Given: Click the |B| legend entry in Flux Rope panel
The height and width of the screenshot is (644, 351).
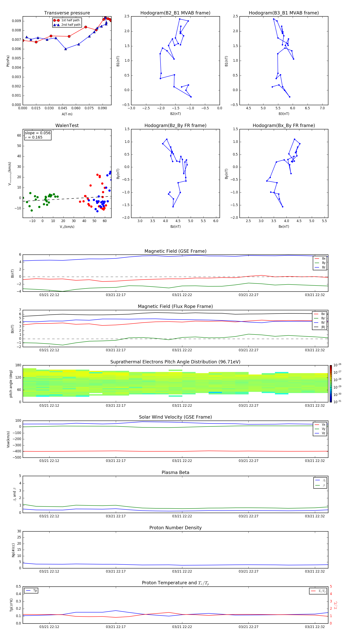Looking at the screenshot, I should [320, 327].
